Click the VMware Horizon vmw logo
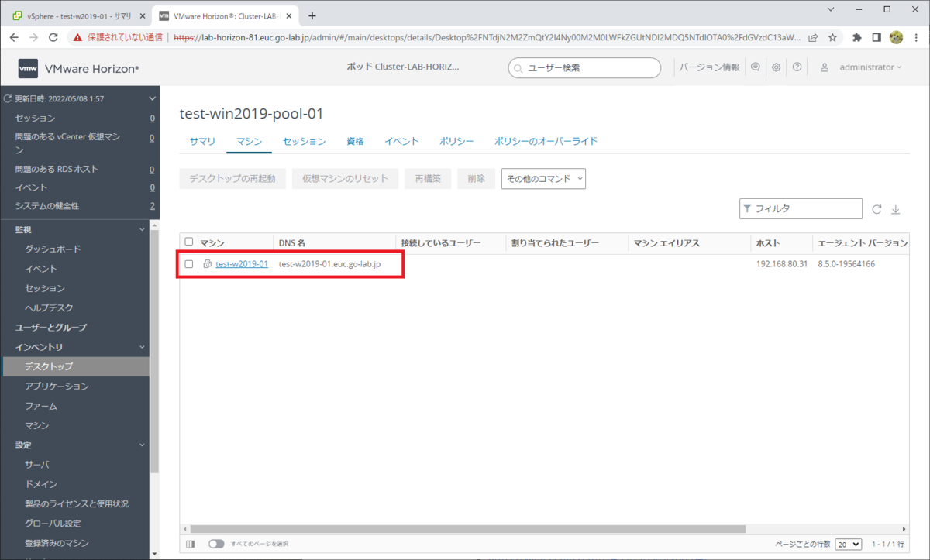 28,69
